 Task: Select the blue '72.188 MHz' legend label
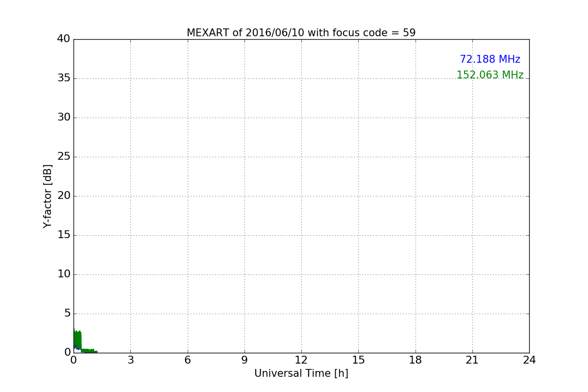click(490, 59)
